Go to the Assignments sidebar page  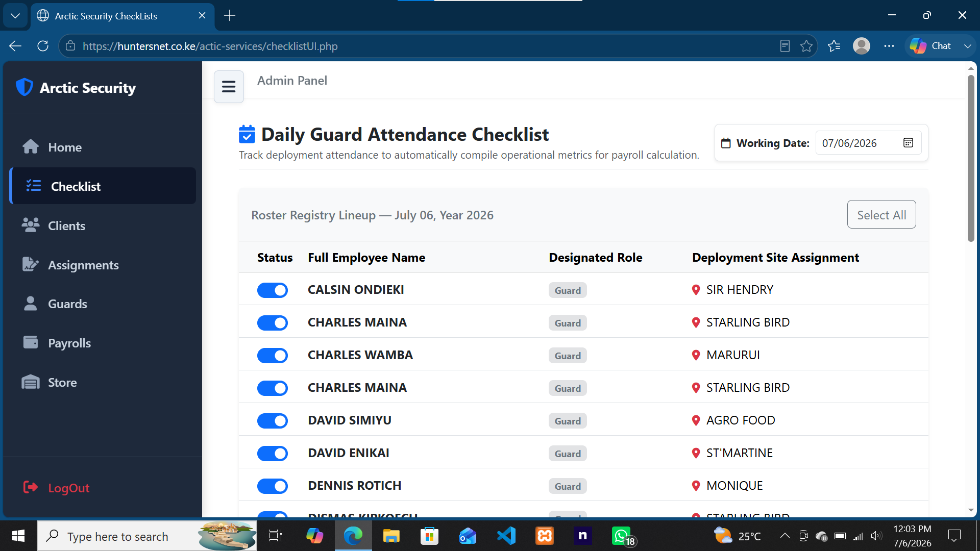pos(103,265)
